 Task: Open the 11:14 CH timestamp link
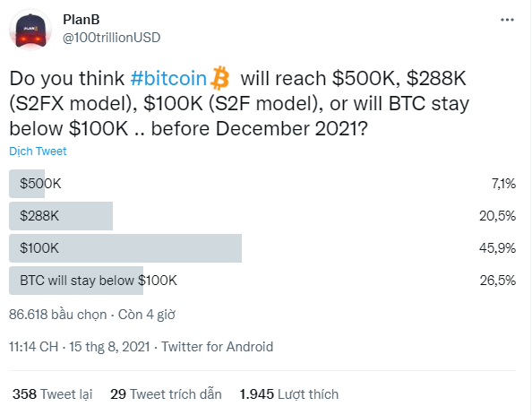tap(34, 347)
